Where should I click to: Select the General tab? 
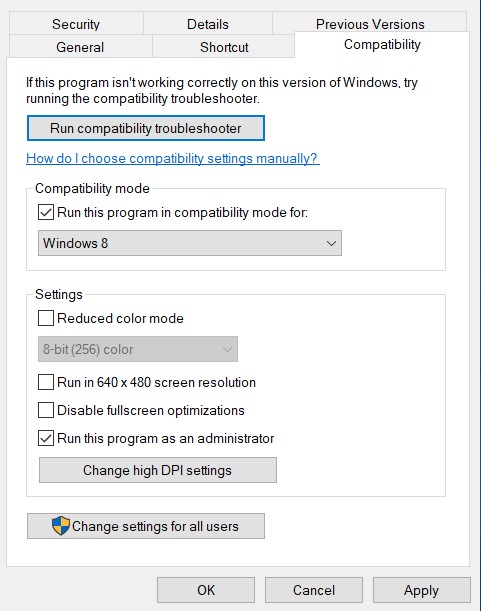[80, 47]
